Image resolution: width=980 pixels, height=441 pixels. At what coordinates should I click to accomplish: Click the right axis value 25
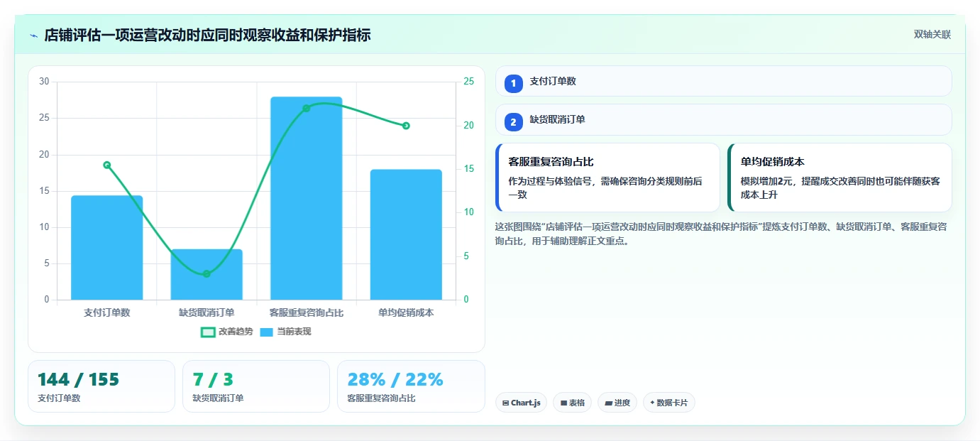(468, 82)
